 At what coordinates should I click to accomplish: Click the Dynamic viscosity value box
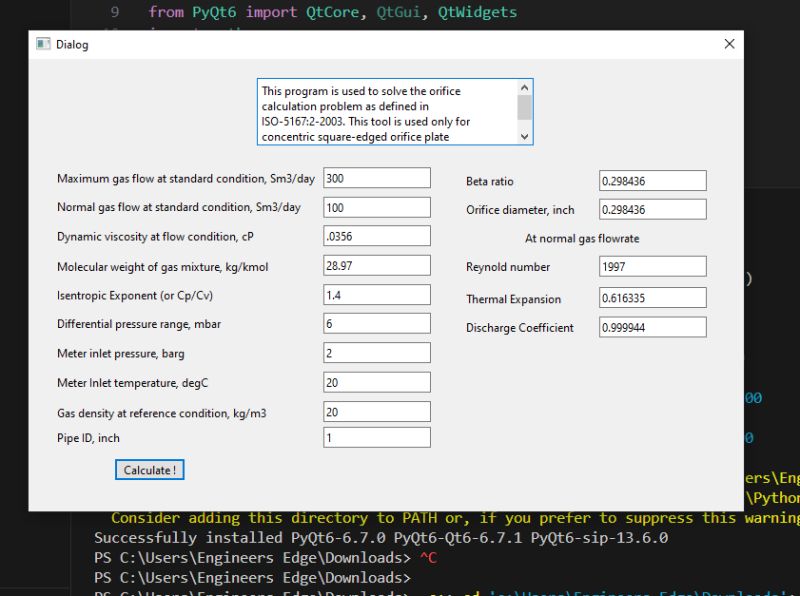376,236
